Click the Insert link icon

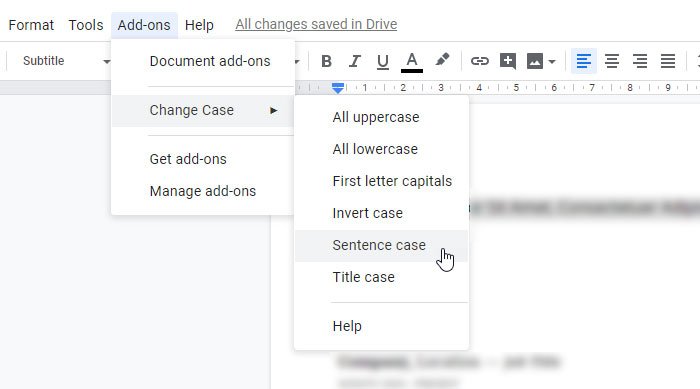click(479, 61)
